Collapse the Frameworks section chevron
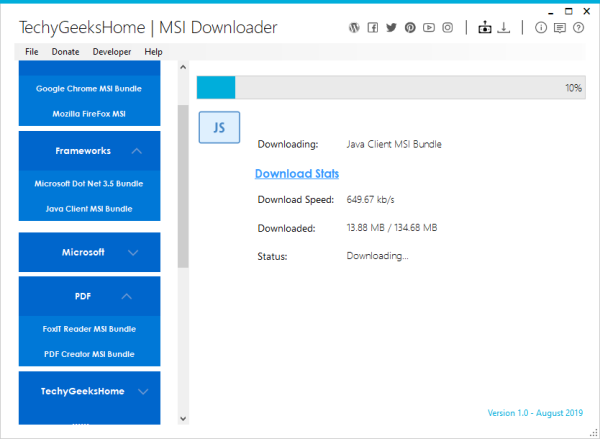Screen dimensions: 600x439 pos(137,151)
